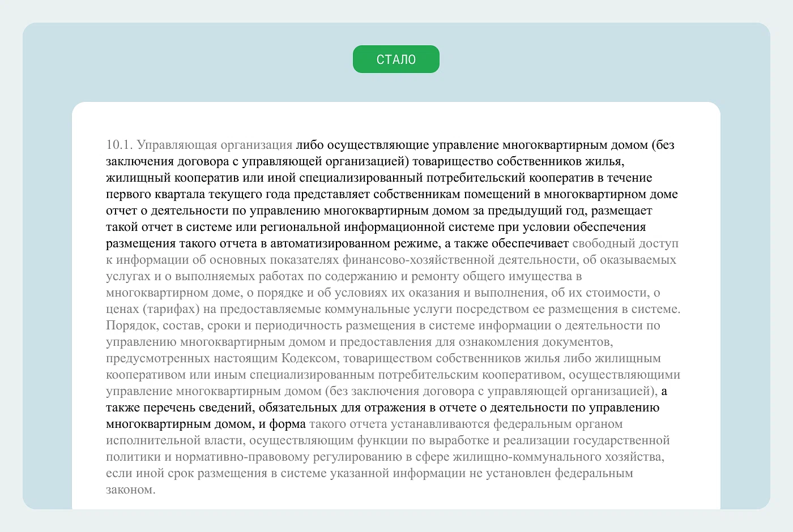Screen dimensions: 793x532
Task: Select the bold words и форма
Action: [282, 423]
